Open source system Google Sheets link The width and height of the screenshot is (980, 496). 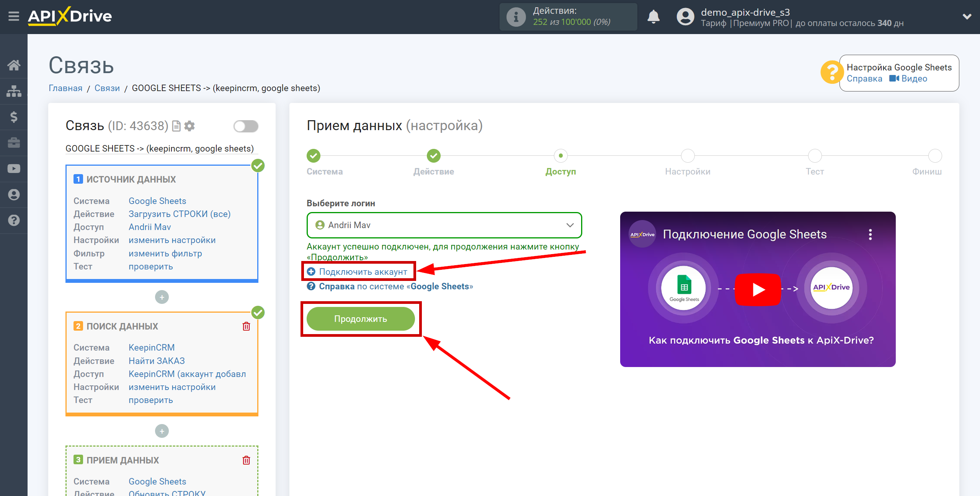click(157, 201)
